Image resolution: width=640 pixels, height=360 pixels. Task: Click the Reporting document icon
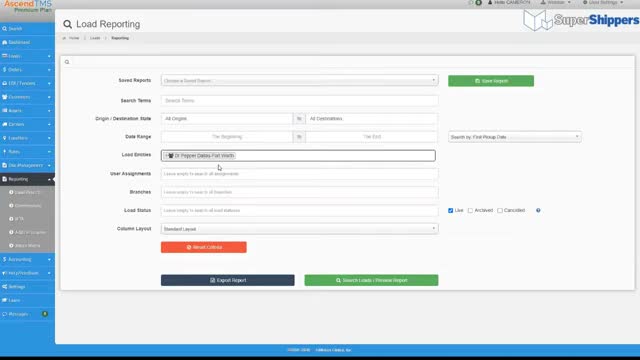(x=4, y=179)
